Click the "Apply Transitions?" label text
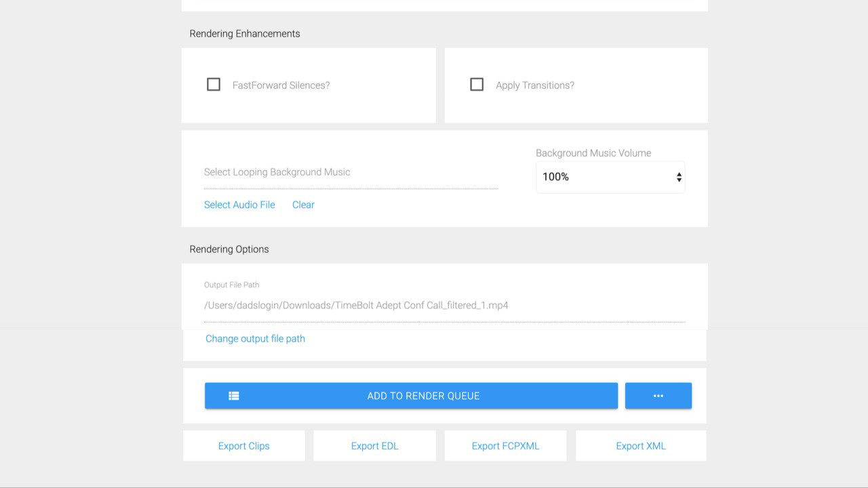The width and height of the screenshot is (868, 488). pos(534,85)
